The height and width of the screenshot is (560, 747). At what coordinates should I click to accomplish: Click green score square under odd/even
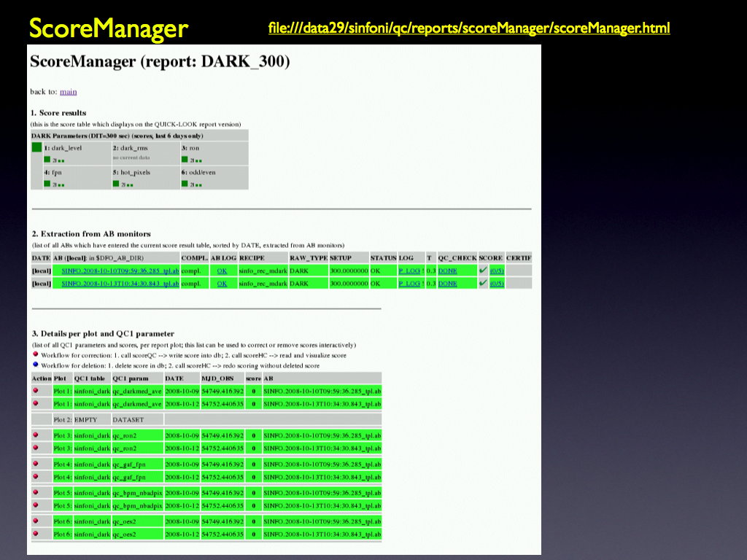(185, 184)
